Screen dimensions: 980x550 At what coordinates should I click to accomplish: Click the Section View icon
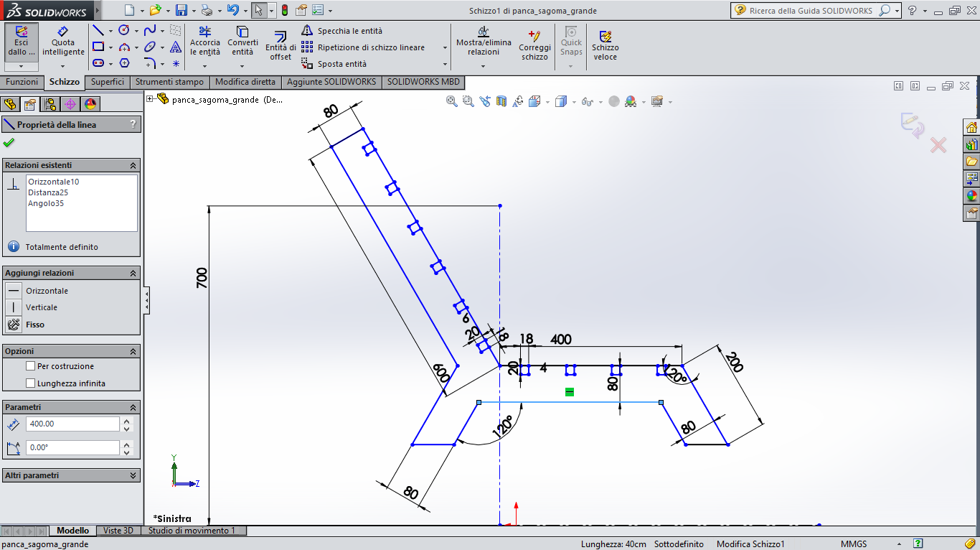501,102
